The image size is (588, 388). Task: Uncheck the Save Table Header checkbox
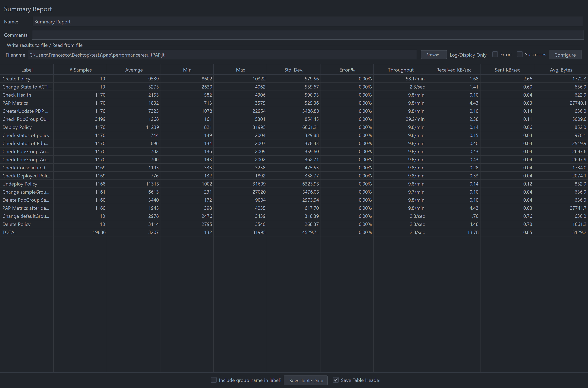(x=336, y=380)
